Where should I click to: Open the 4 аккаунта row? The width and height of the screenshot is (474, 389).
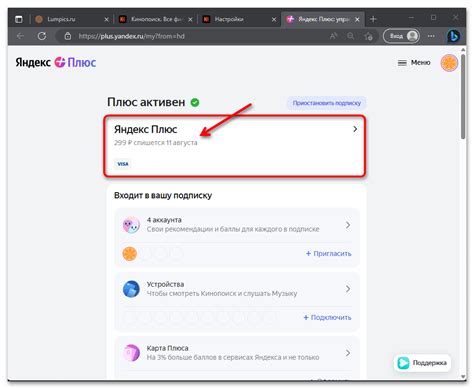pos(237,224)
